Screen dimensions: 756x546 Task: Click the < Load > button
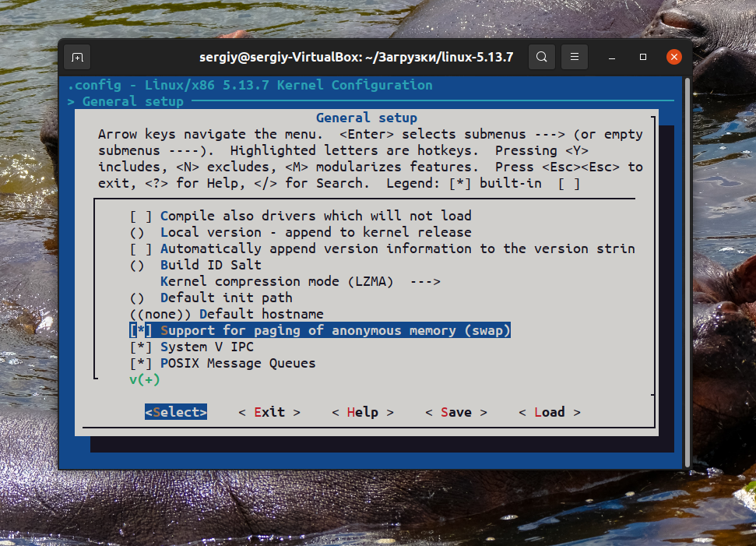click(x=550, y=412)
